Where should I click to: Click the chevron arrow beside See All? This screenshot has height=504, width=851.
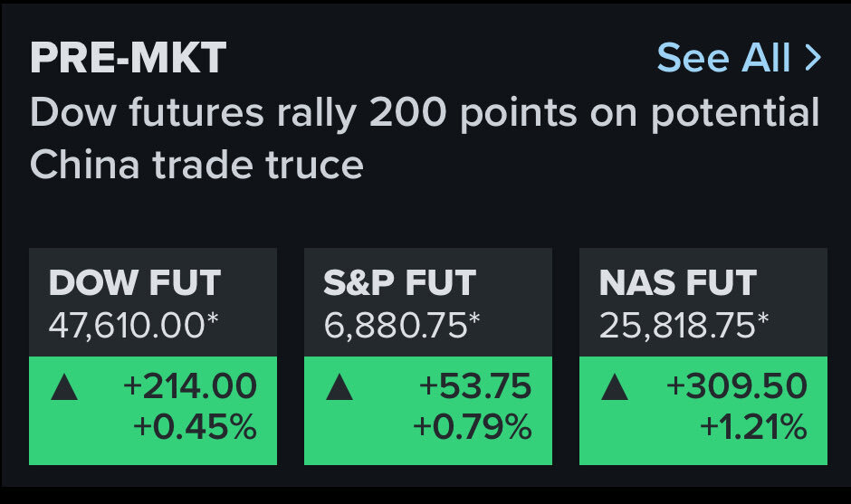(813, 59)
